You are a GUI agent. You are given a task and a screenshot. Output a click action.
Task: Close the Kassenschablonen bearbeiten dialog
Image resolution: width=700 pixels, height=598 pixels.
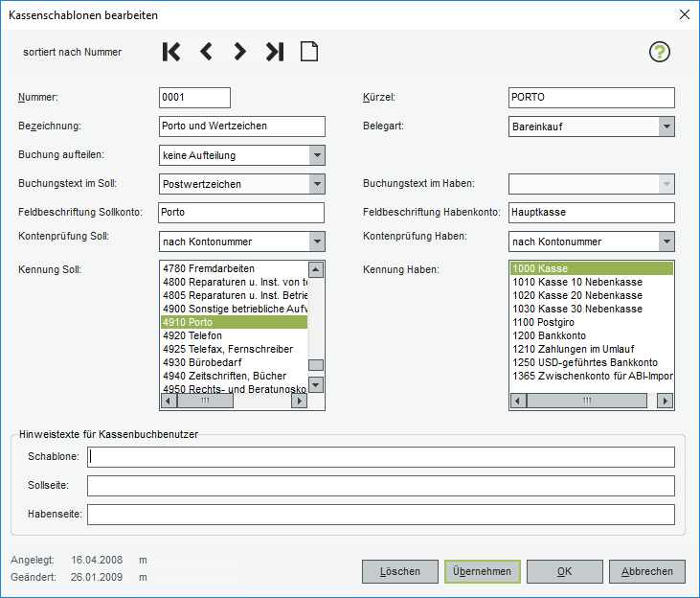(x=685, y=14)
